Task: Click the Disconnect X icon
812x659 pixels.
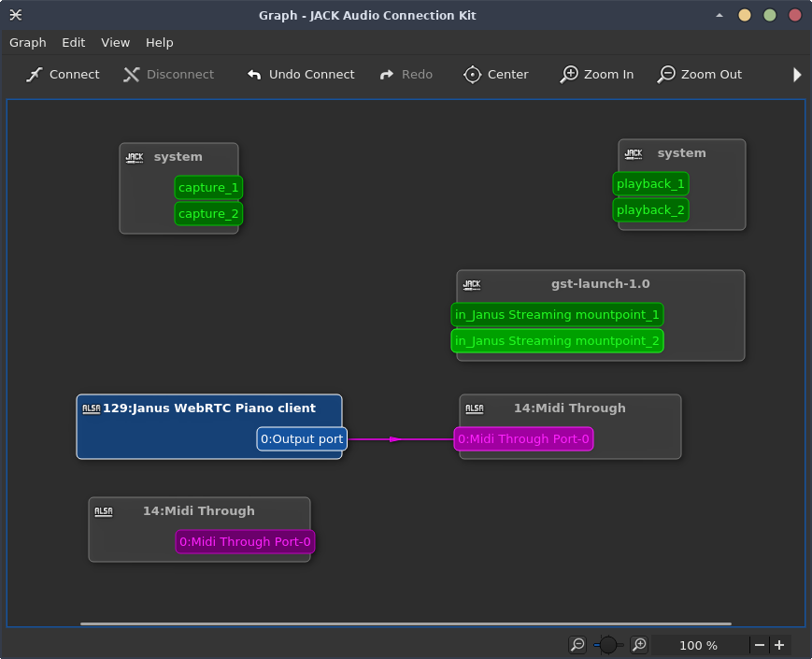Action: click(132, 75)
